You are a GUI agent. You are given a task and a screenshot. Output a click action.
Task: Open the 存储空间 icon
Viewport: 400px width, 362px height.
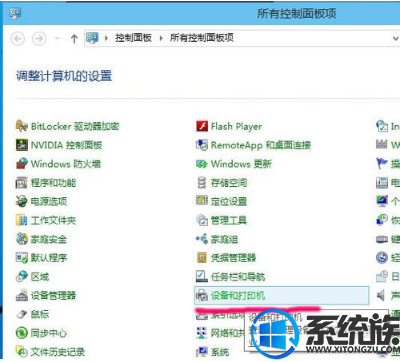(x=202, y=183)
